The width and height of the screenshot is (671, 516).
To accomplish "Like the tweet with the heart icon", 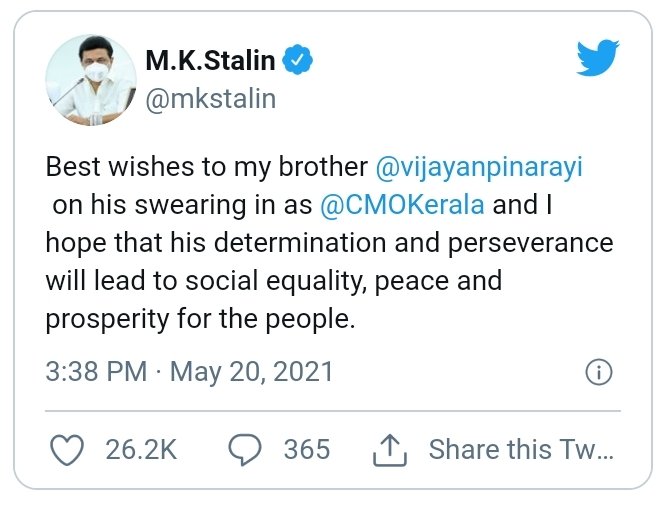I will (x=66, y=451).
